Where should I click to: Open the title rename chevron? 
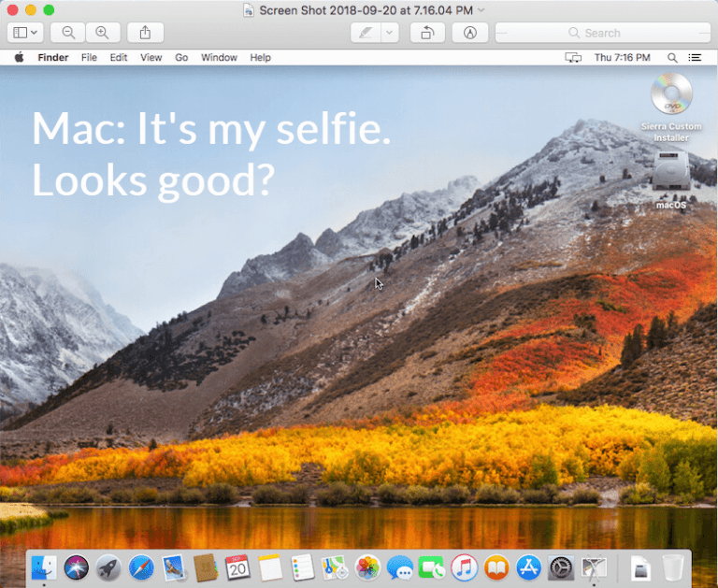click(x=481, y=9)
